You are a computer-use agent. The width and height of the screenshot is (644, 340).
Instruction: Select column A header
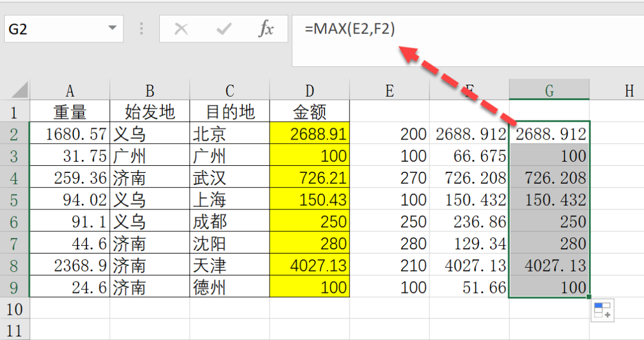pos(70,90)
